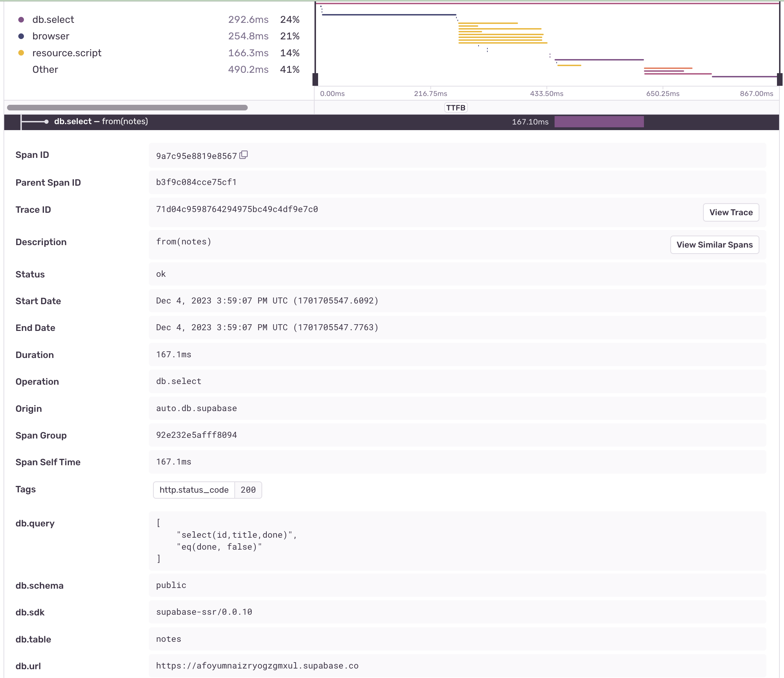This screenshot has height=678, width=784.
Task: Click the yellow resource.script bars in the minimap
Action: pos(500,34)
